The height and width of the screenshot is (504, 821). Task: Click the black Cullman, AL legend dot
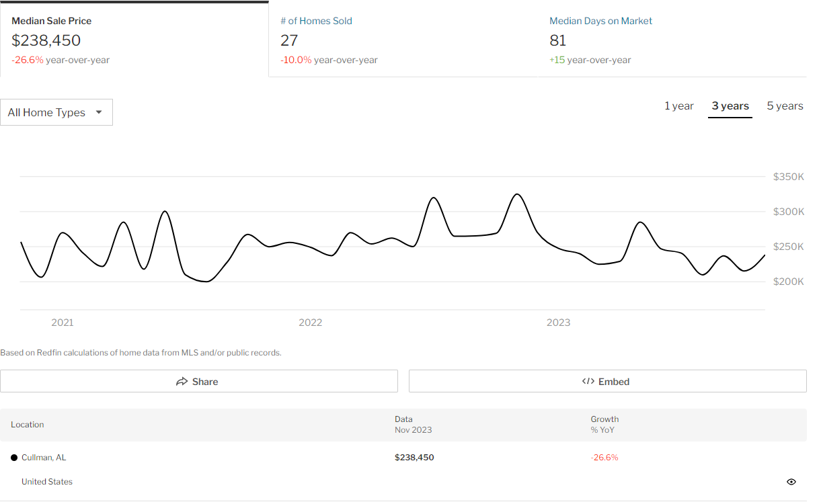tap(14, 458)
